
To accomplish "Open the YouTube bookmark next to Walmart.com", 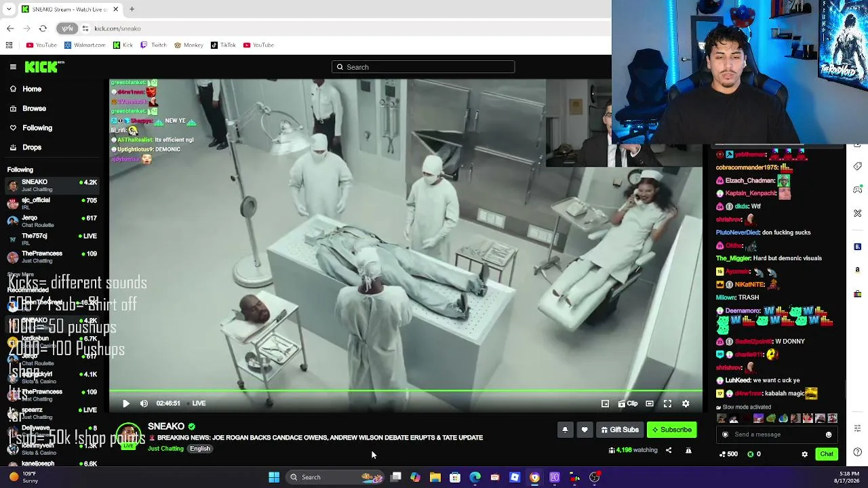I will click(41, 45).
